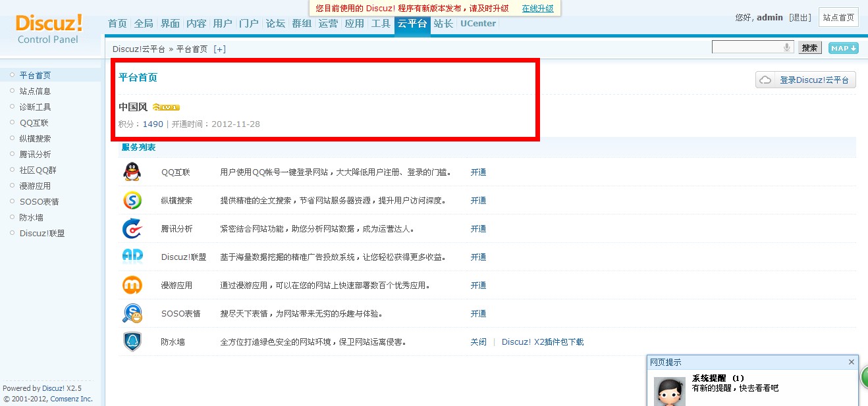This screenshot has height=406, width=868.
Task: Click the 纵横搜索 service icon
Action: (132, 200)
